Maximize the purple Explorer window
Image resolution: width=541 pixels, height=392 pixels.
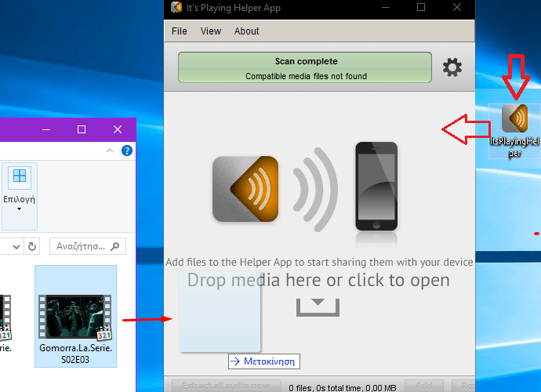click(82, 129)
